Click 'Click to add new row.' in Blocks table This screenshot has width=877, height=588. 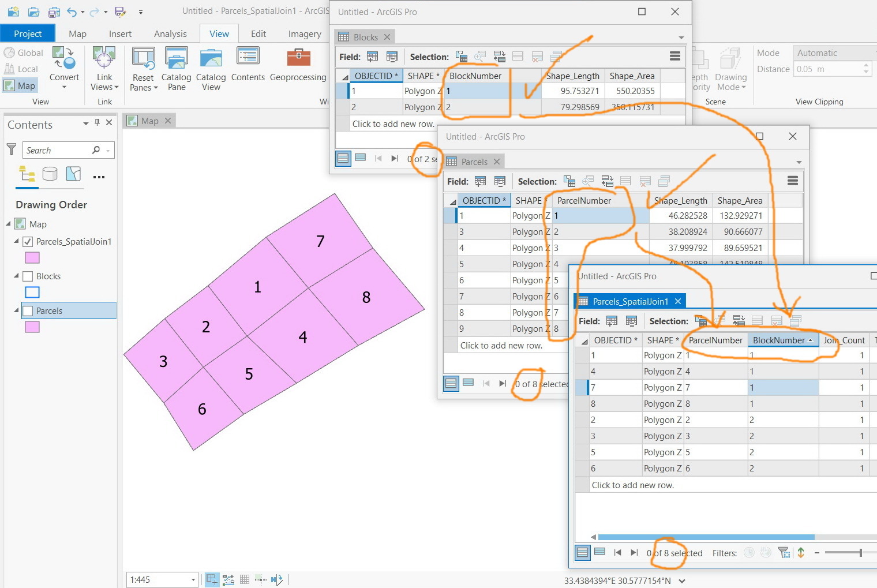coord(393,123)
